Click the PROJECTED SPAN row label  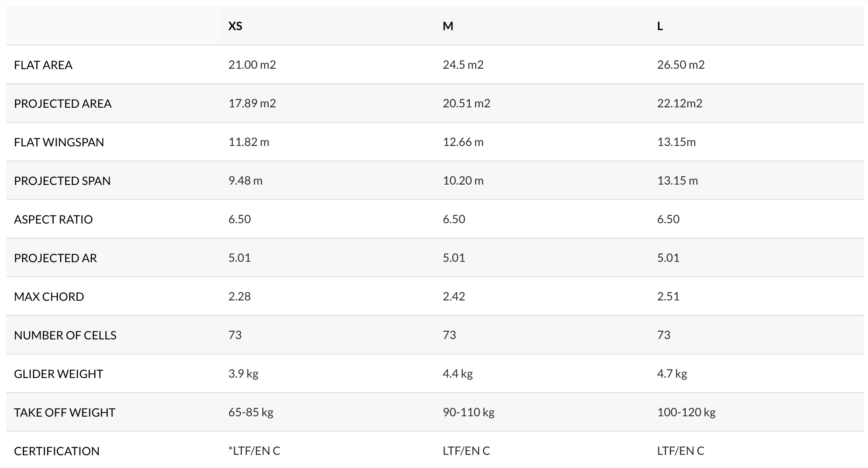[62, 181]
